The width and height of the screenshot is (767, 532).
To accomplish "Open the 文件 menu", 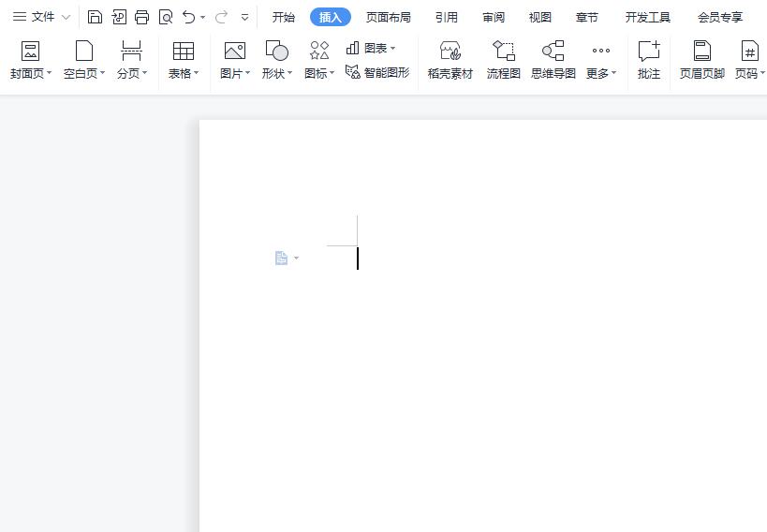I will [34, 17].
